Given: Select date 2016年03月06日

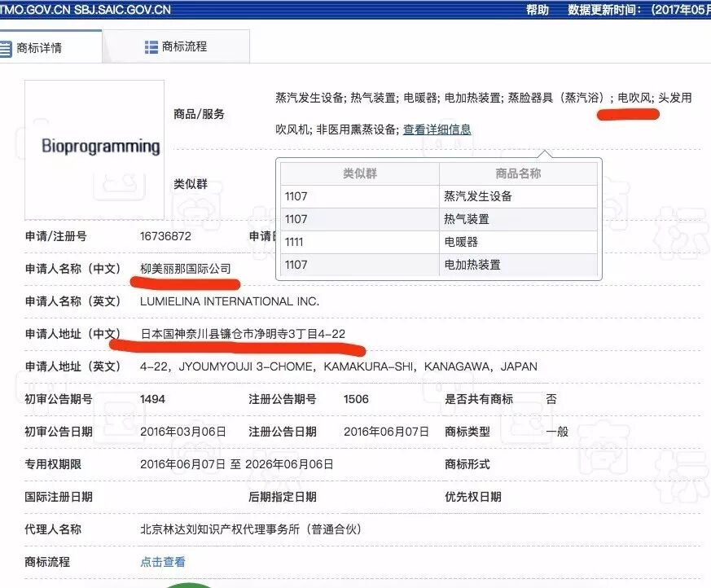Looking at the screenshot, I should (182, 432).
